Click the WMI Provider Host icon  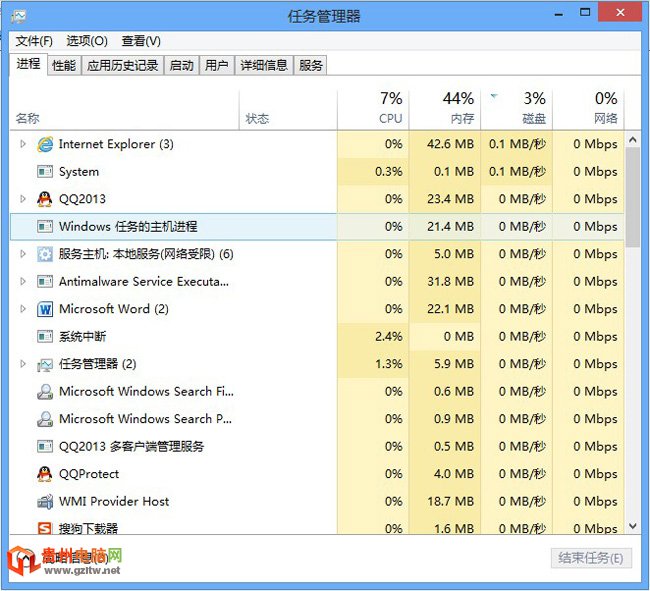pos(45,501)
